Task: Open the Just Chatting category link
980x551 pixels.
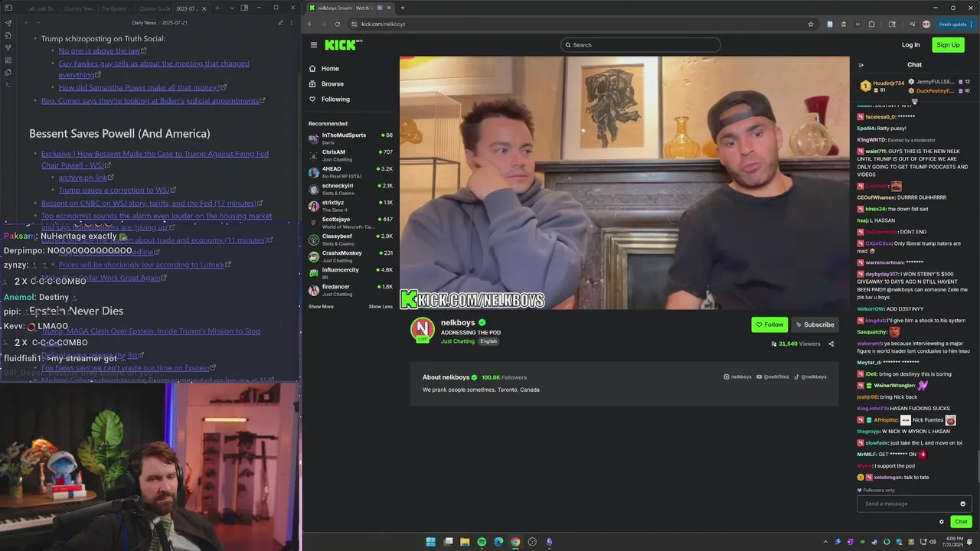Action: click(458, 341)
